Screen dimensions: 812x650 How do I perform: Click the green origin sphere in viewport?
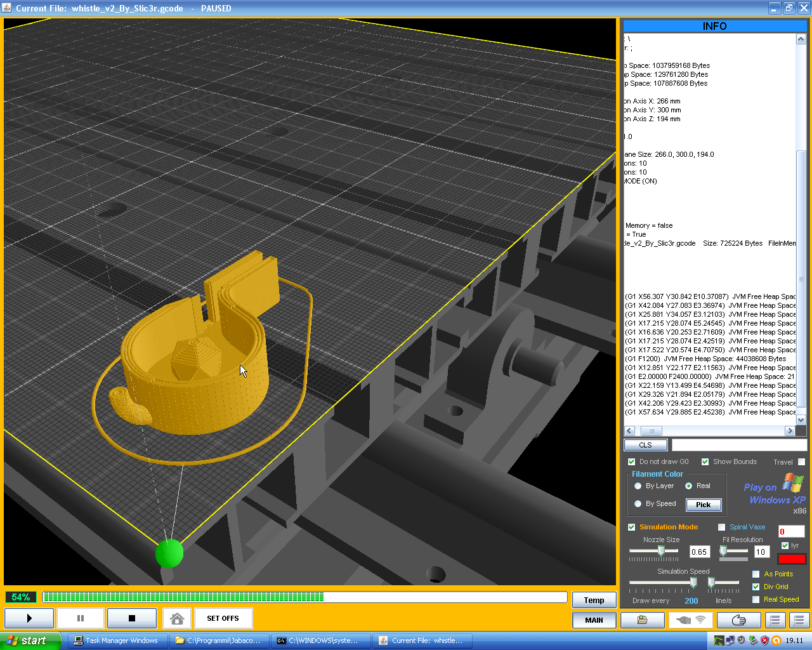pos(169,554)
